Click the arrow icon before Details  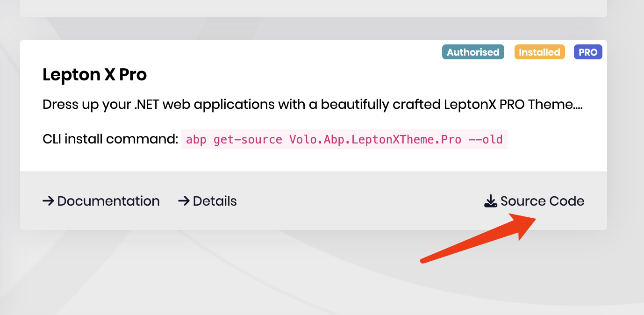click(184, 201)
